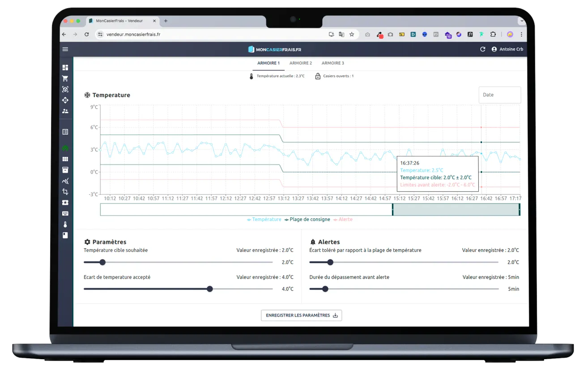Open the Chrome three-dot menu
Viewport: 588px width, 377px height.
[x=521, y=34]
